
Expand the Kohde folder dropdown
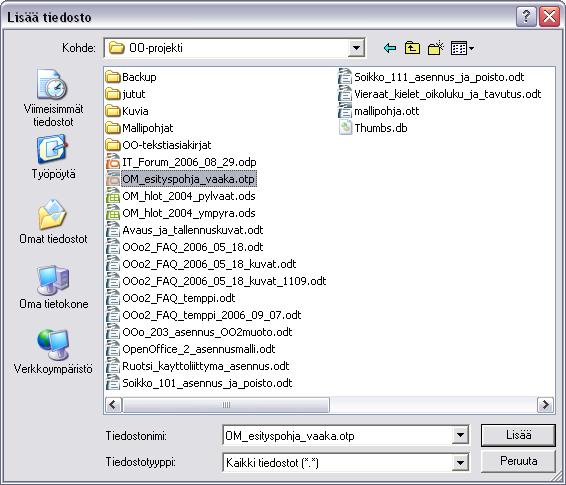[x=356, y=48]
